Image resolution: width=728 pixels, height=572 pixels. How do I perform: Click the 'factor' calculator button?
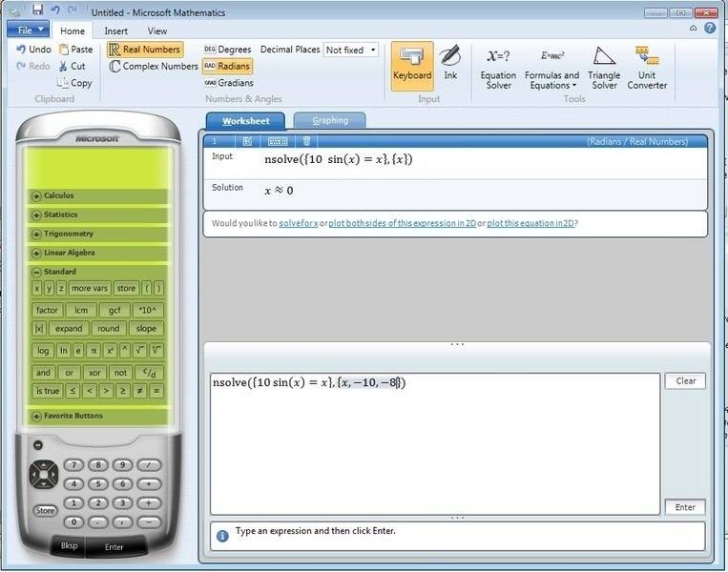[x=47, y=310]
